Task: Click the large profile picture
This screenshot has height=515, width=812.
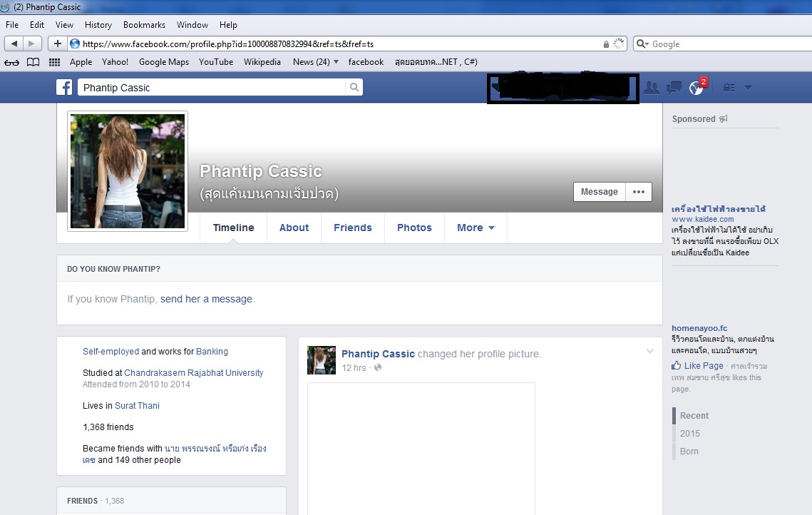Action: pos(128,171)
